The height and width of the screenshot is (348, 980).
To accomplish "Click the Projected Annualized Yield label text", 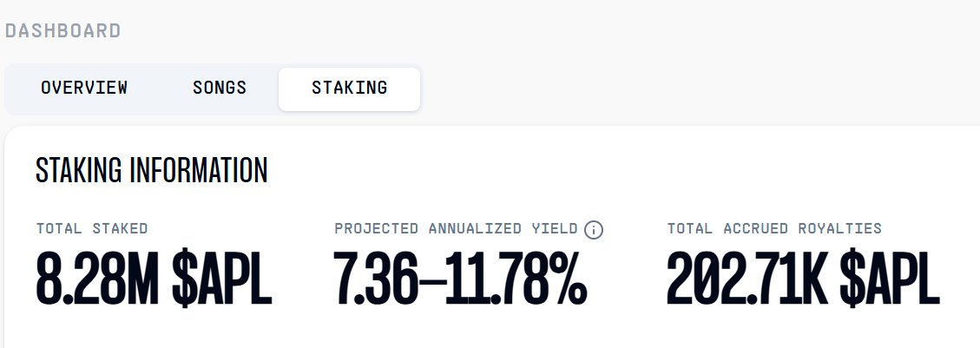I will click(x=457, y=228).
